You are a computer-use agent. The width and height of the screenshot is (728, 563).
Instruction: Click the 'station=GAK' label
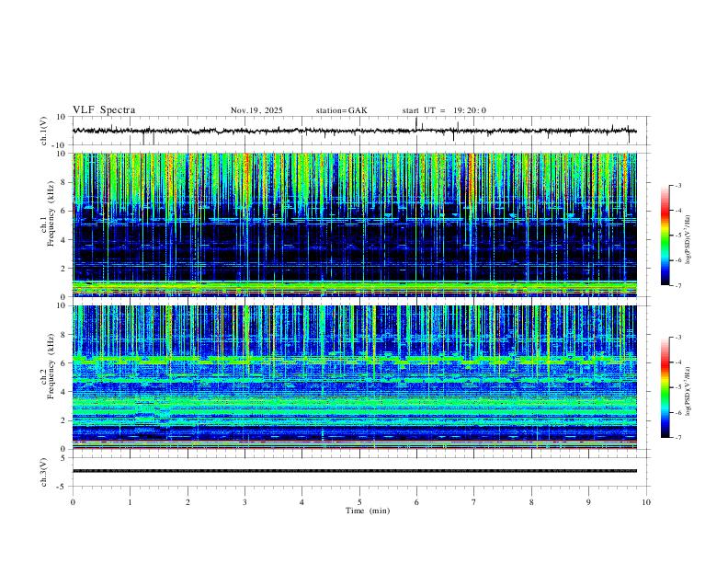[341, 110]
